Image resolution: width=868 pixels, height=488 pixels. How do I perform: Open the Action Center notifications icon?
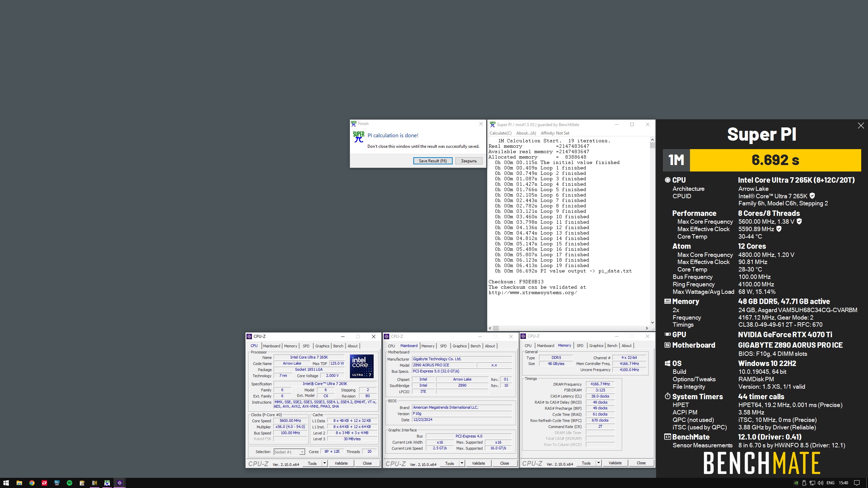(x=857, y=483)
